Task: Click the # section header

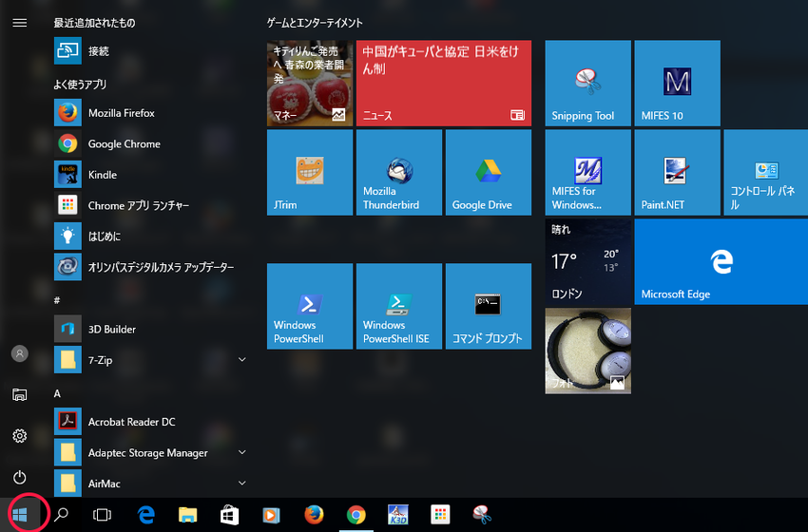Action: click(57, 300)
